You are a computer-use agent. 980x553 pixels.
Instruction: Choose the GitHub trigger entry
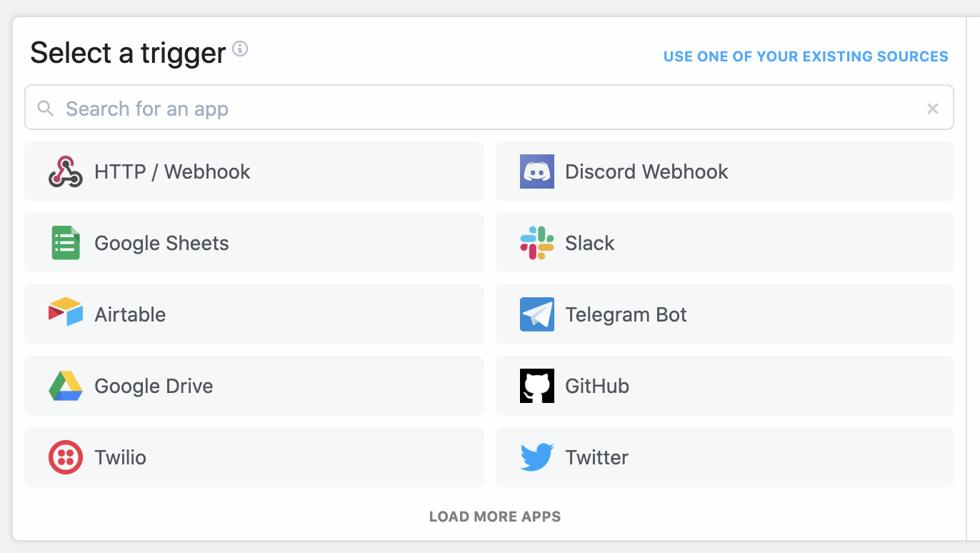724,386
